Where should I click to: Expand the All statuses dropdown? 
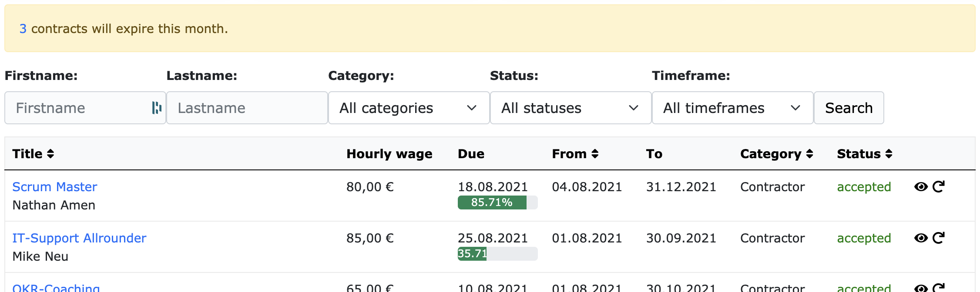[570, 108]
